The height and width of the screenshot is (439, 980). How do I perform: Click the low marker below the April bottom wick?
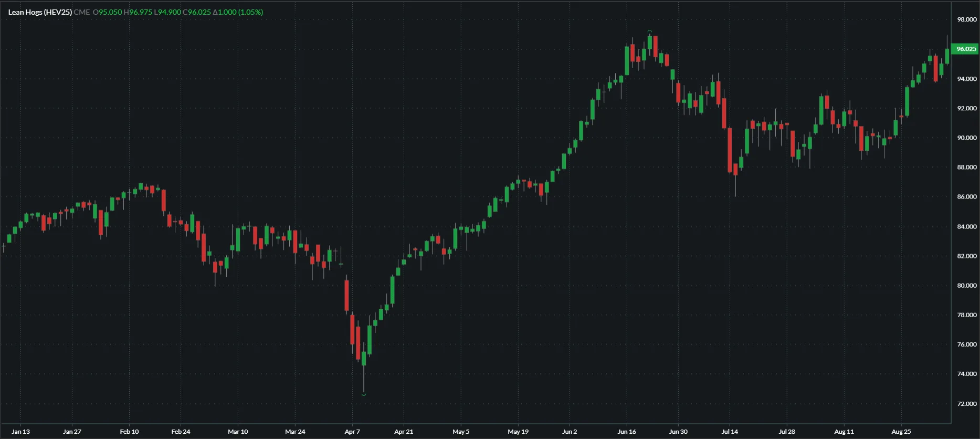364,394
